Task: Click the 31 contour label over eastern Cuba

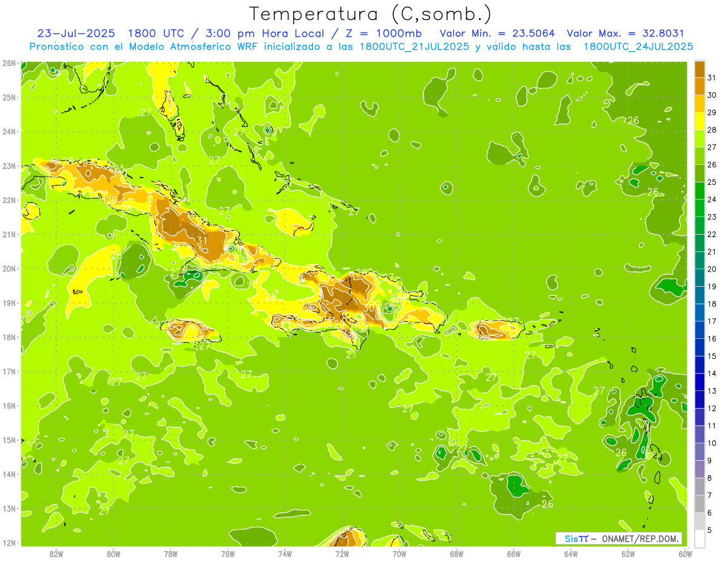Action: point(202,240)
